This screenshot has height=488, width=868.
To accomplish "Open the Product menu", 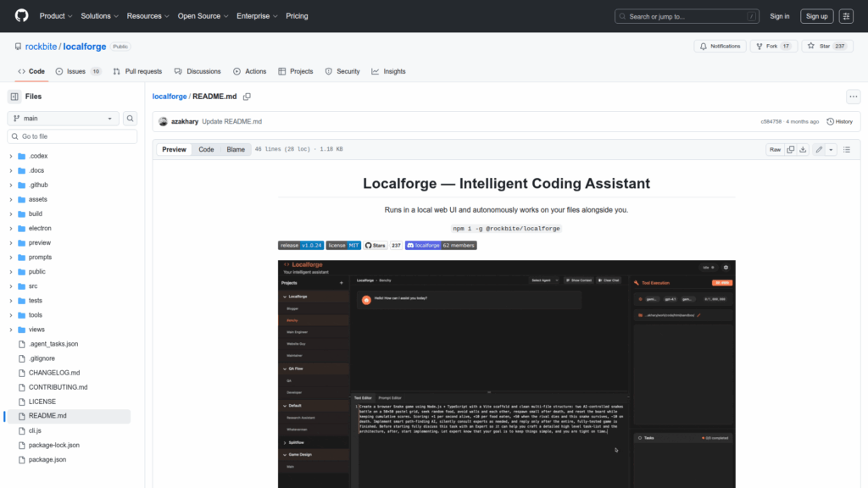I will click(56, 16).
